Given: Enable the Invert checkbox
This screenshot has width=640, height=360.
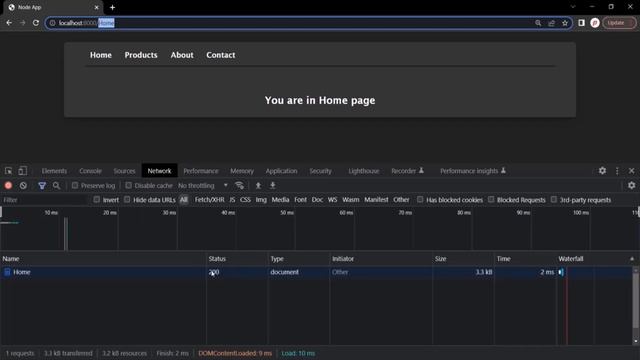Looking at the screenshot, I should tap(96, 200).
